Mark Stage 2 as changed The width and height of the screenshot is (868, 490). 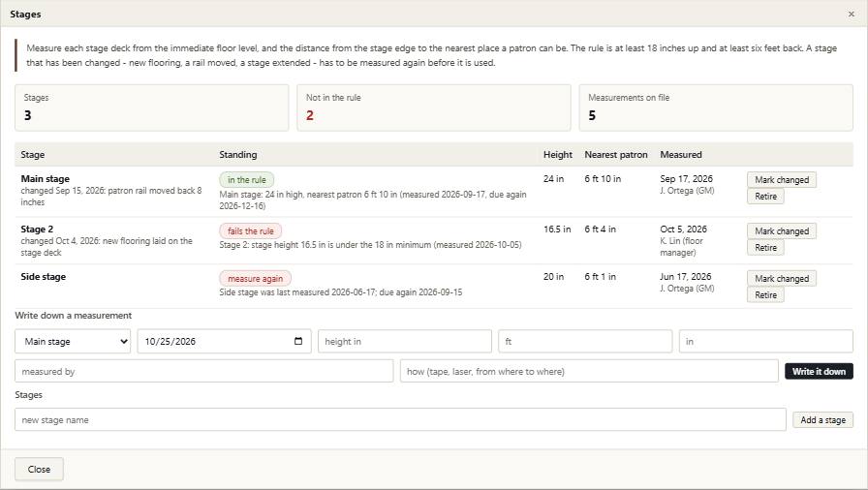coord(781,231)
